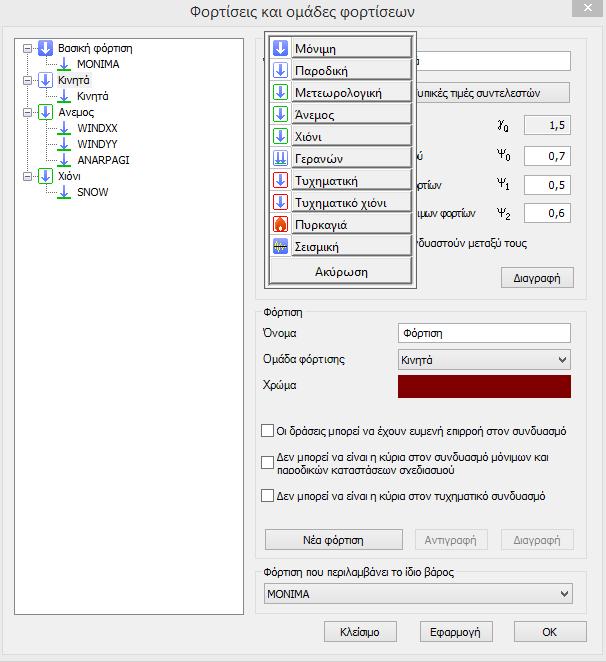The height and width of the screenshot is (662, 606).
Task: Select SNOW in the load tree
Action: click(x=92, y=193)
